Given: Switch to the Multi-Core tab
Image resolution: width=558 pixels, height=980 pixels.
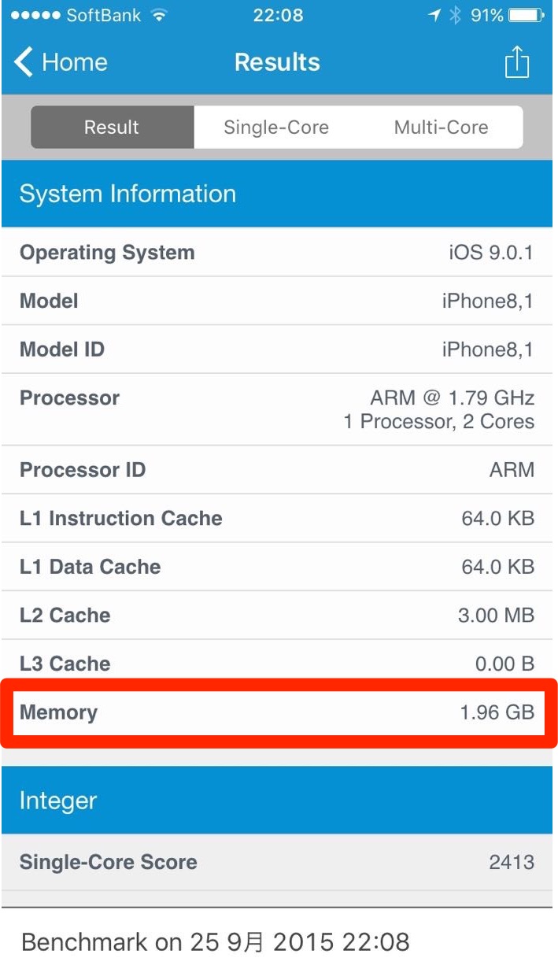Looking at the screenshot, I should 441,128.
